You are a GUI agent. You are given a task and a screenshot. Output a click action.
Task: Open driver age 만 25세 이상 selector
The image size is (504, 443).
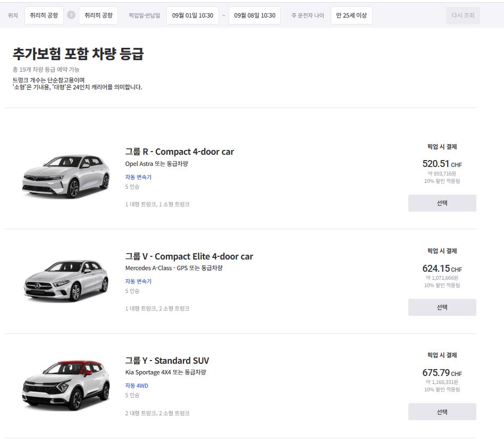(x=351, y=15)
